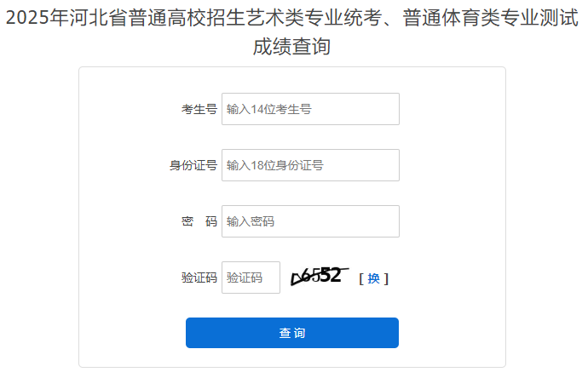This screenshot has height=372, width=588.
Task: Click the placeholder text 输入14位考生号
Action: click(269, 110)
